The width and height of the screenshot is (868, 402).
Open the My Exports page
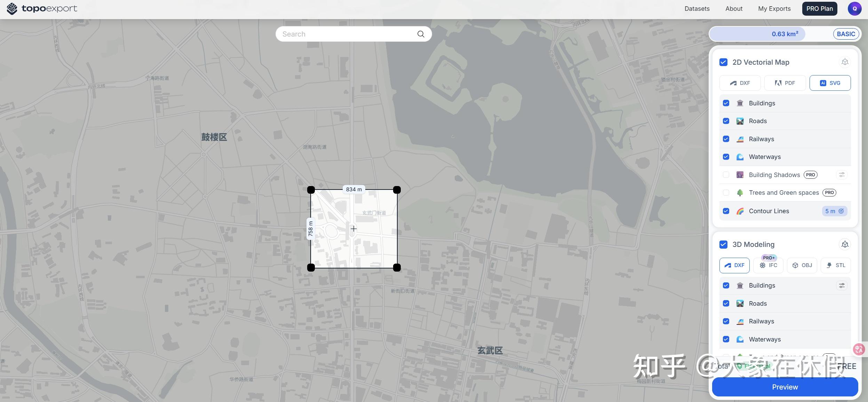(774, 9)
